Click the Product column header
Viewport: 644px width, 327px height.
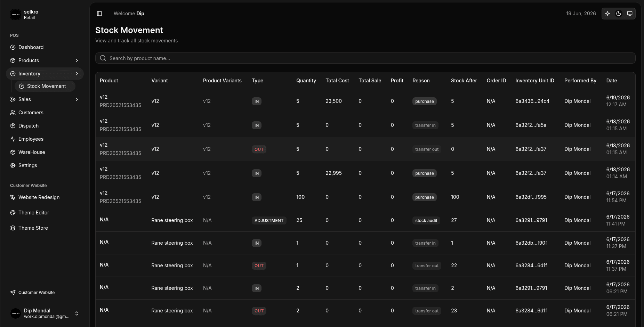(x=109, y=81)
